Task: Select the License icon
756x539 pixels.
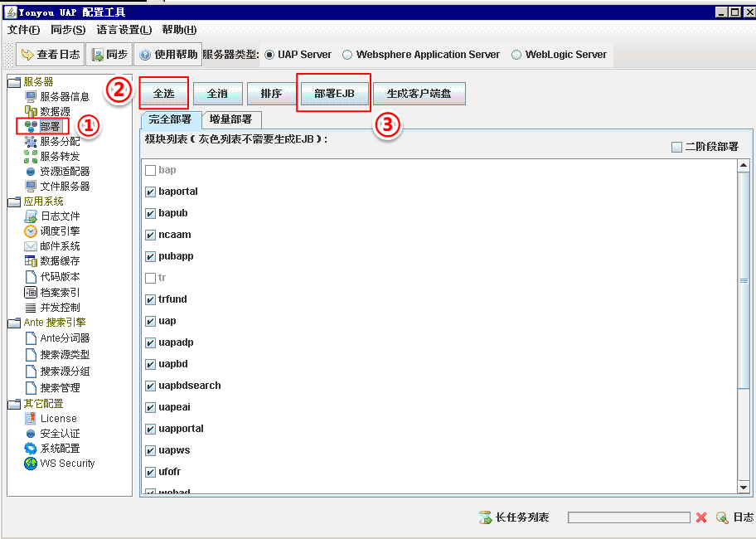Action: click(x=31, y=419)
